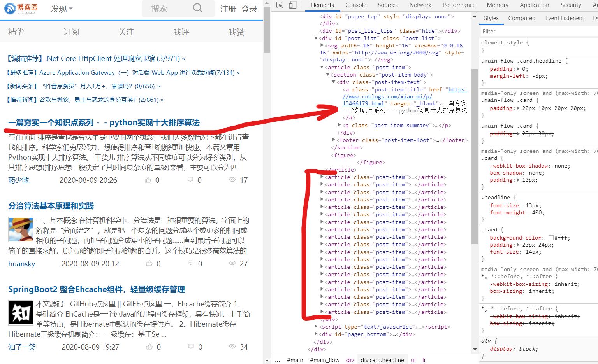Select the Computed pane tab
This screenshot has height=364, width=598.
522,18
